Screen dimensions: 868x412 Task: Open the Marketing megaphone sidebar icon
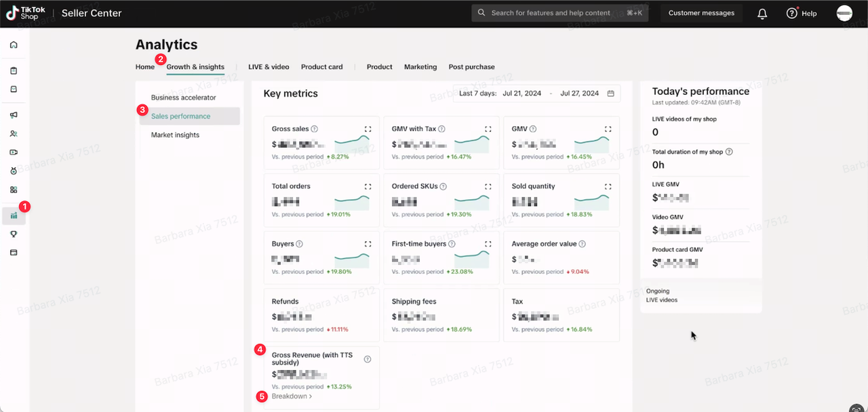click(14, 115)
